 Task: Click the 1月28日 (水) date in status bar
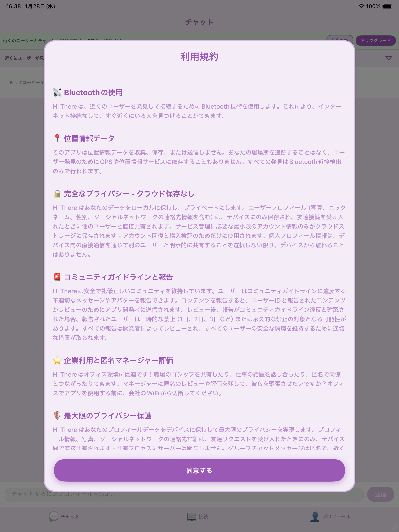40,6
